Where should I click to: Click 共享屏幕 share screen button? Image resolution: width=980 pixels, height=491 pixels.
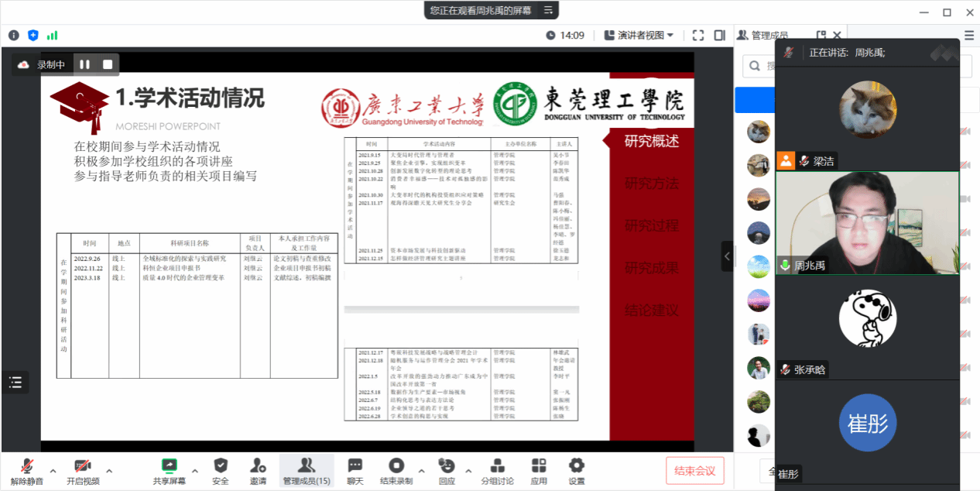(169, 470)
